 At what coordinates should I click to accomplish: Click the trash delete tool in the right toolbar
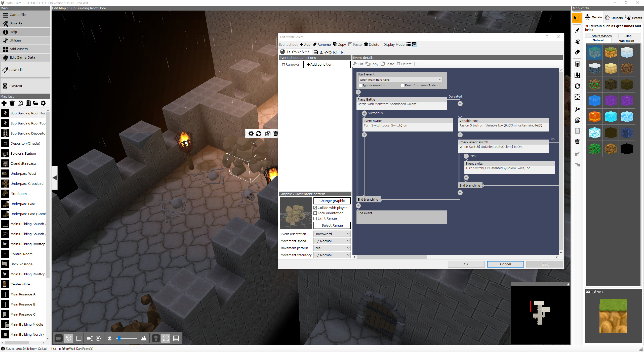coord(577,142)
